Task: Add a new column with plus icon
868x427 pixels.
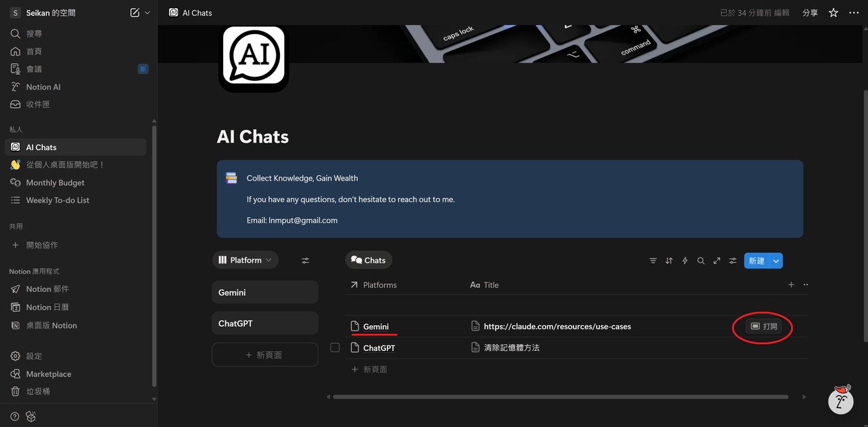Action: tap(791, 285)
